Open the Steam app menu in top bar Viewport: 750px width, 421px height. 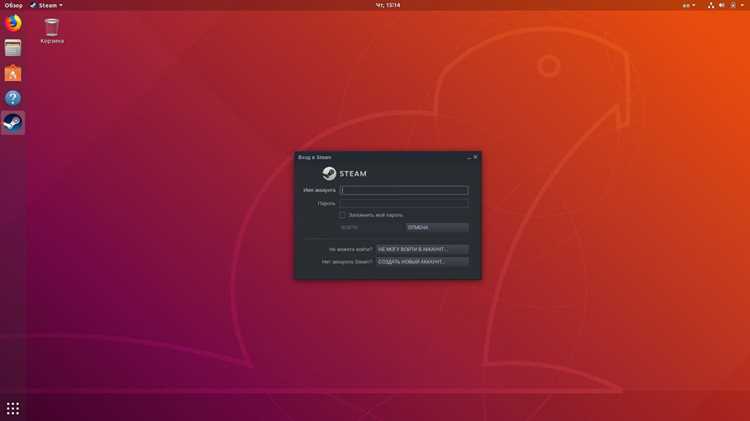46,5
